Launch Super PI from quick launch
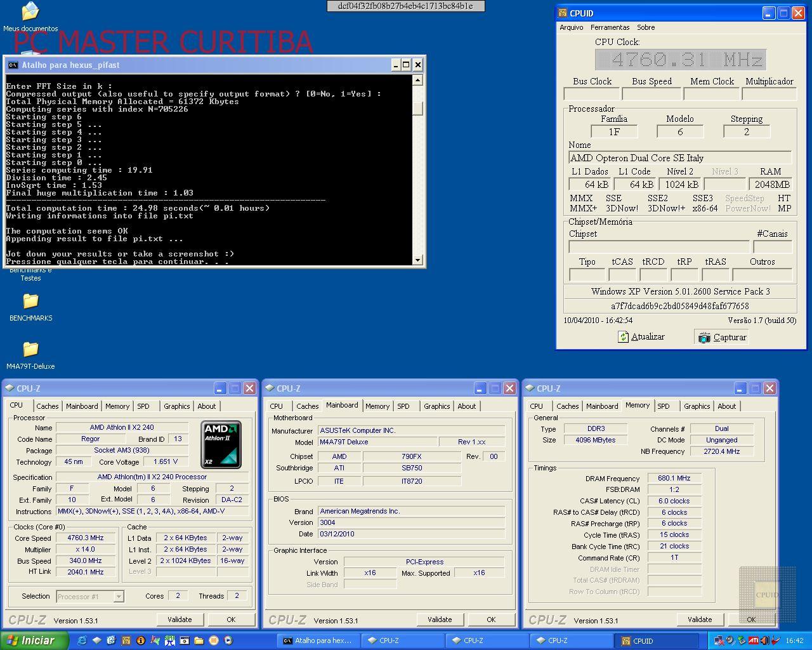This screenshot has width=812, height=650. click(x=169, y=640)
